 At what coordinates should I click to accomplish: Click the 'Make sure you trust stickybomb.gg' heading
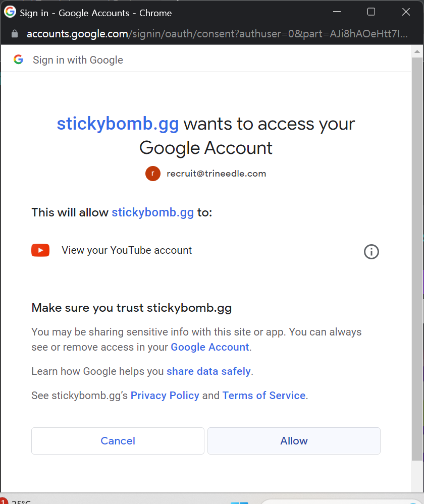[x=132, y=308]
